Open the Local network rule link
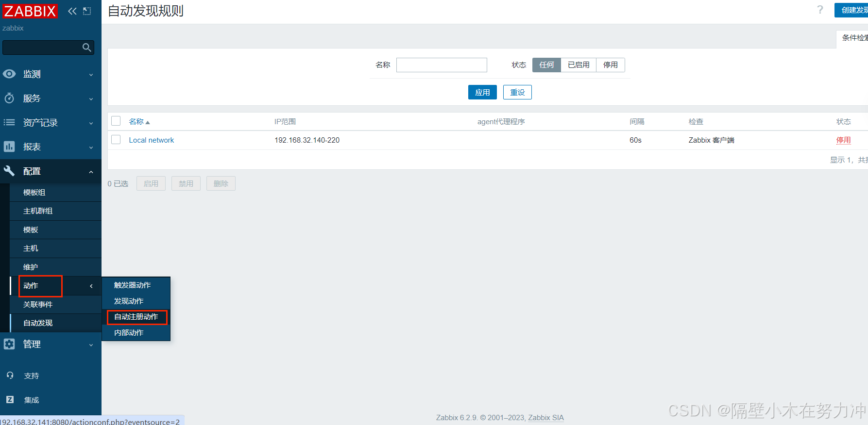The image size is (868, 425). click(152, 140)
